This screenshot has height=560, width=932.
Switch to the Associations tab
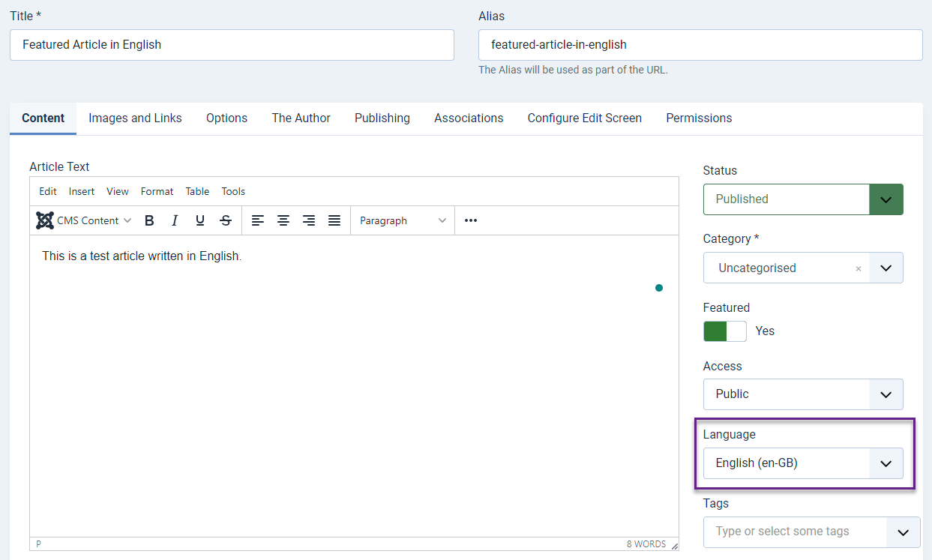(x=469, y=118)
